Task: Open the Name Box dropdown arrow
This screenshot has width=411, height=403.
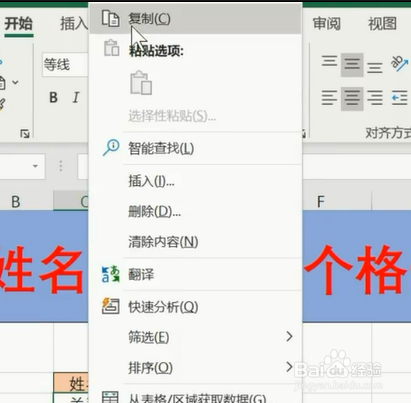Action: click(35, 166)
